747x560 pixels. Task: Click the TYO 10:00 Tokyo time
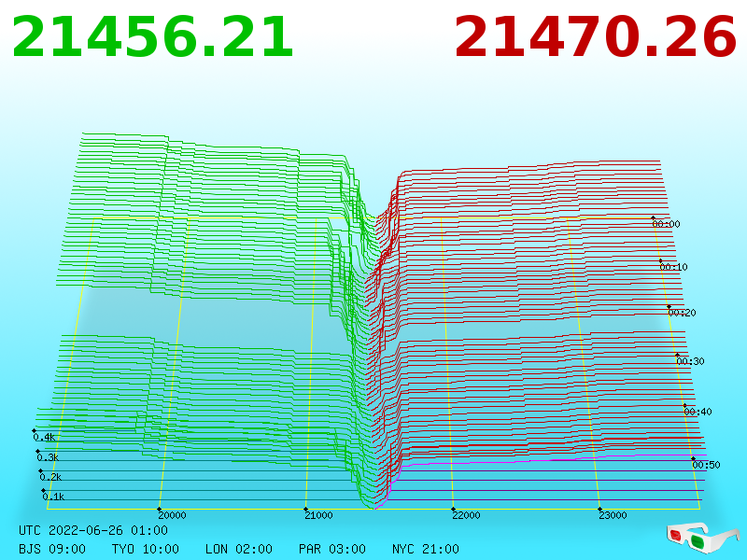pyautogui.click(x=146, y=549)
